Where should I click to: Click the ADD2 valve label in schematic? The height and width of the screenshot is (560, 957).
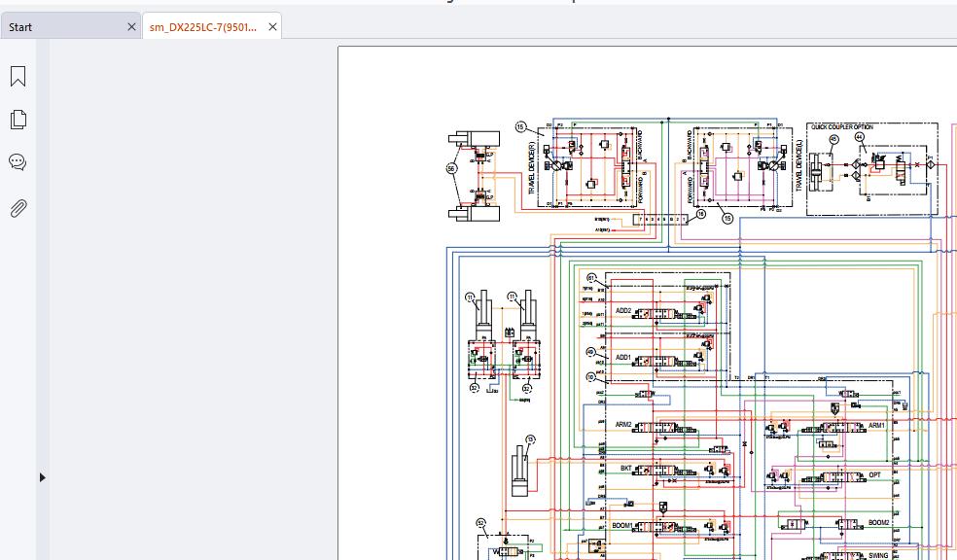pos(623,310)
